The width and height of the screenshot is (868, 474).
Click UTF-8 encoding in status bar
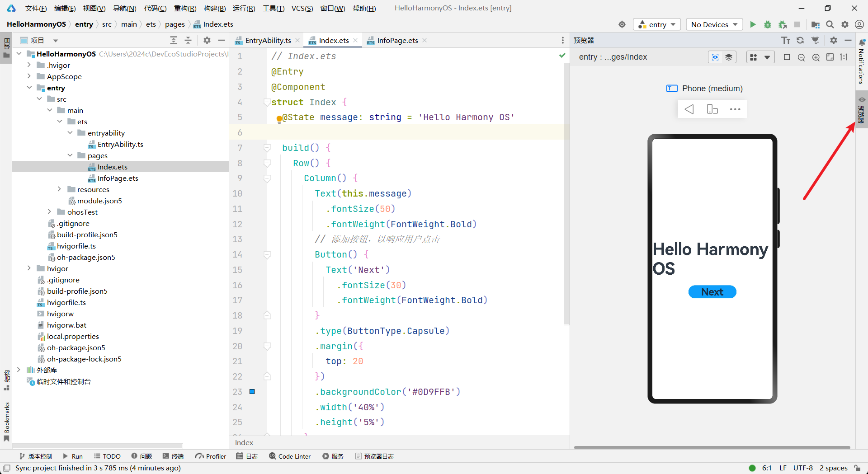803,468
